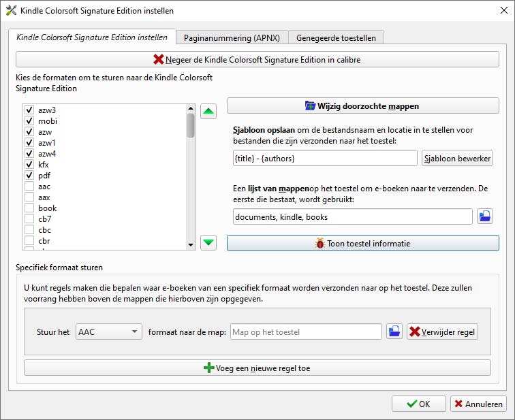Toggle the azw1 checkbox
Viewport: 515px width, 420px height.
[29, 142]
